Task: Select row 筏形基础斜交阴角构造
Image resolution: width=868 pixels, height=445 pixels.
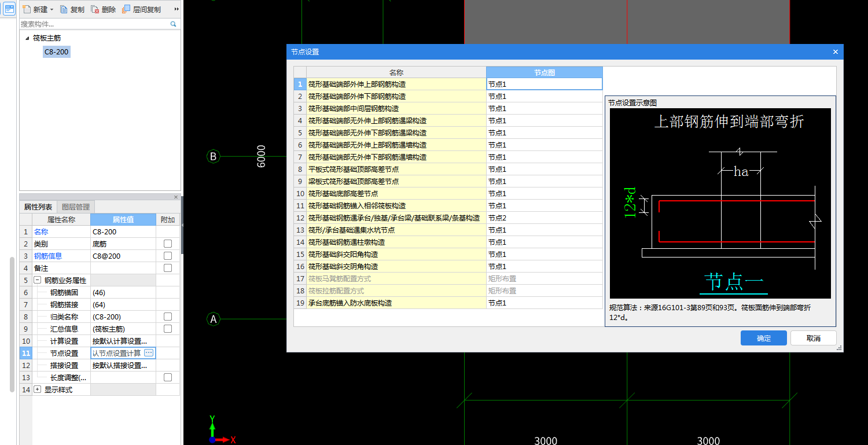Action: (x=396, y=267)
